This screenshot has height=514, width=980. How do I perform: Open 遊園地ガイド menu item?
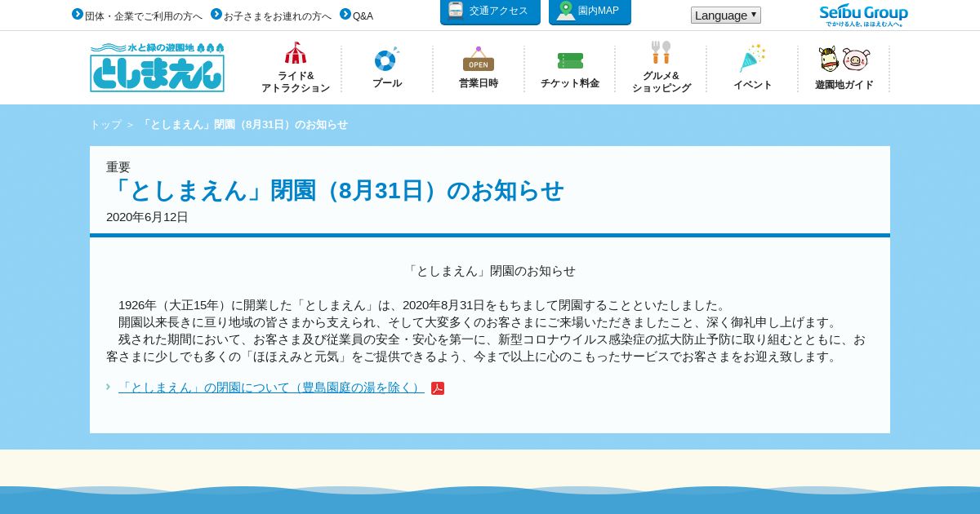pyautogui.click(x=844, y=68)
